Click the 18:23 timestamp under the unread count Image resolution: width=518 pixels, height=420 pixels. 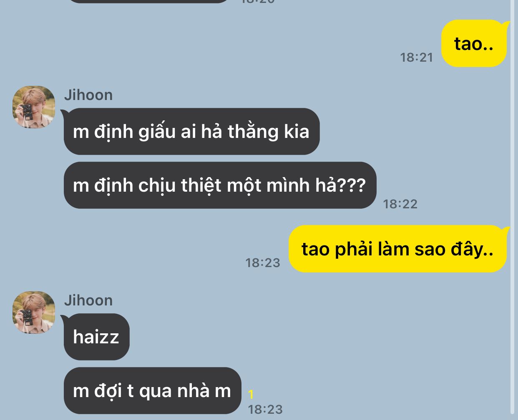pyautogui.click(x=265, y=409)
